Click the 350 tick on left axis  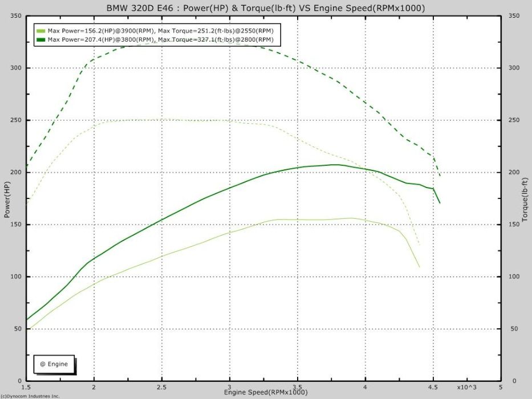(x=15, y=15)
